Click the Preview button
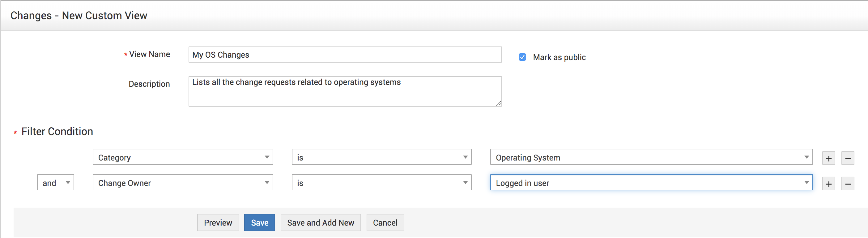This screenshot has height=238, width=868. (x=218, y=223)
